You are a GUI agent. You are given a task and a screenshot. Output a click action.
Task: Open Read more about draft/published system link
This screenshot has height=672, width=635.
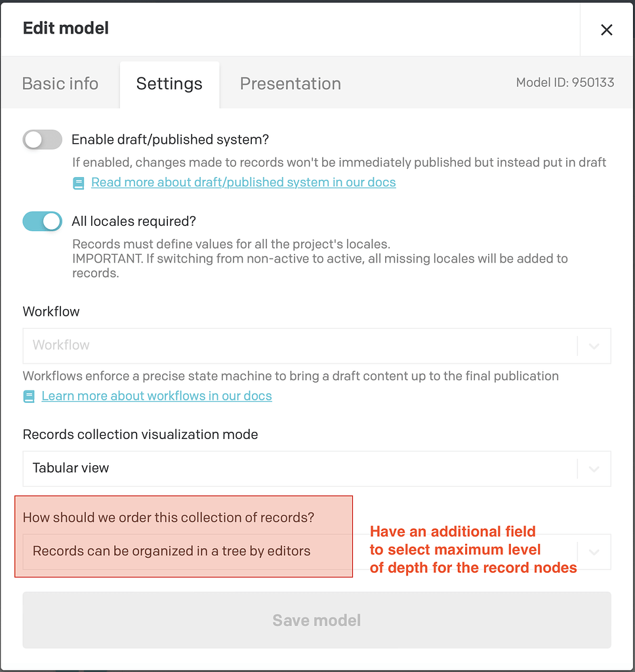click(x=243, y=182)
